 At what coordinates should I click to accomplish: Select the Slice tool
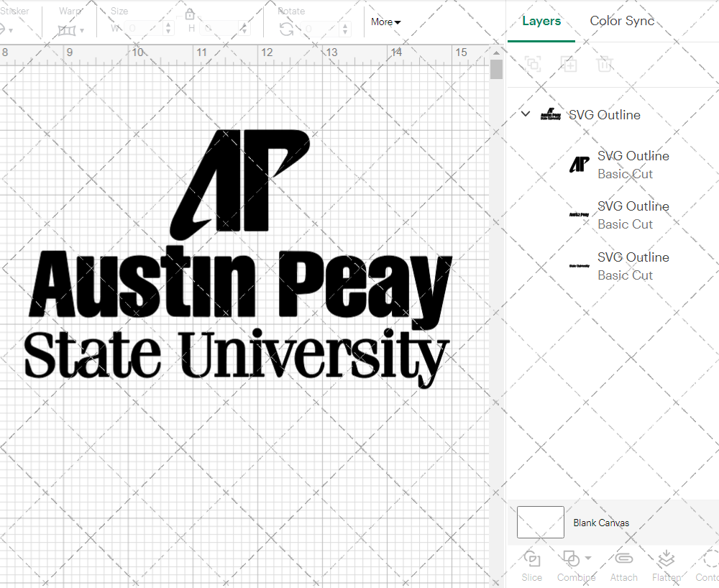(532, 566)
